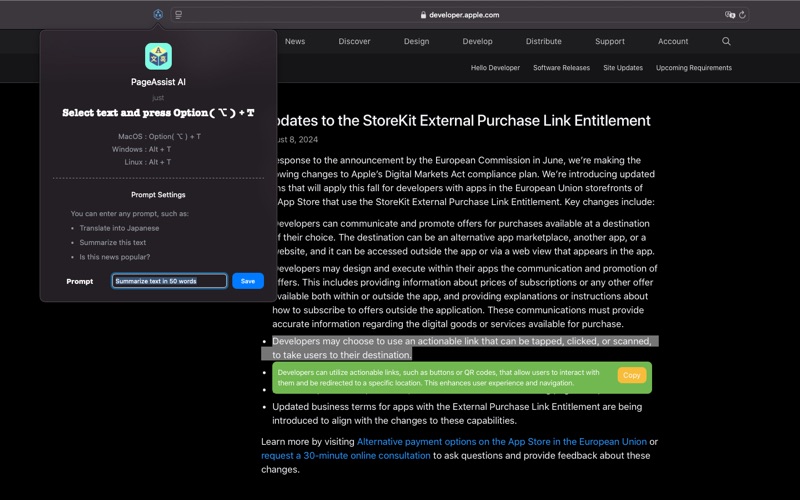Viewport: 800px width, 500px height.
Task: Open the Account menu item
Action: pyautogui.click(x=673, y=41)
